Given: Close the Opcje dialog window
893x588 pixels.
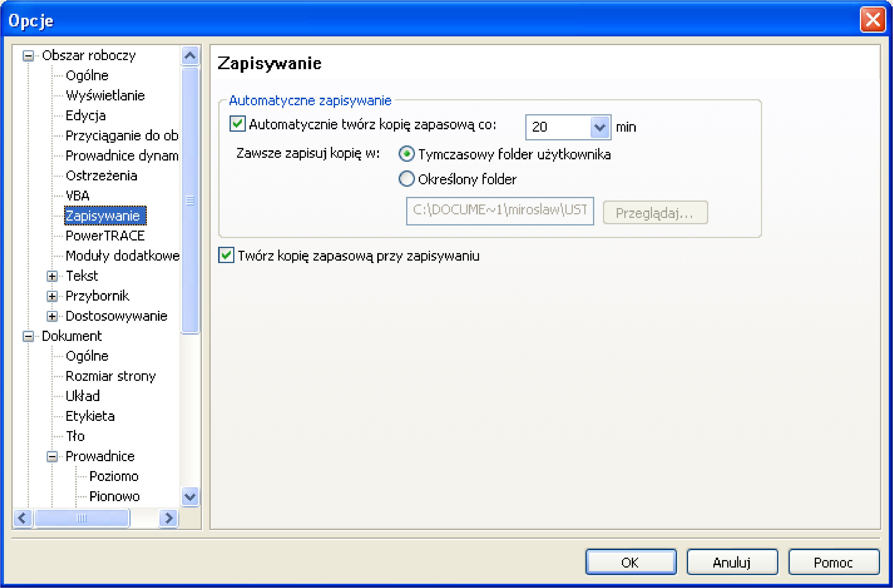Looking at the screenshot, I should 873,20.
